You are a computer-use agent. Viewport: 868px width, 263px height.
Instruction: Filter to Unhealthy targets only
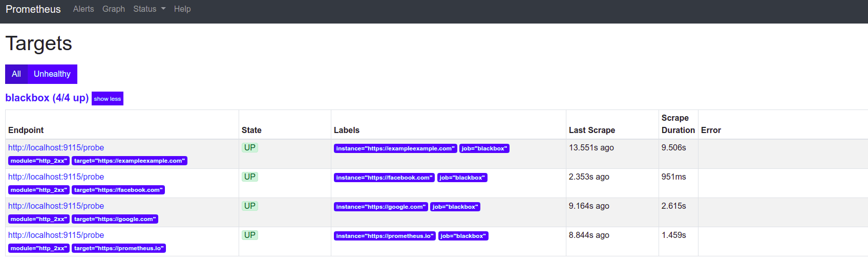[52, 74]
